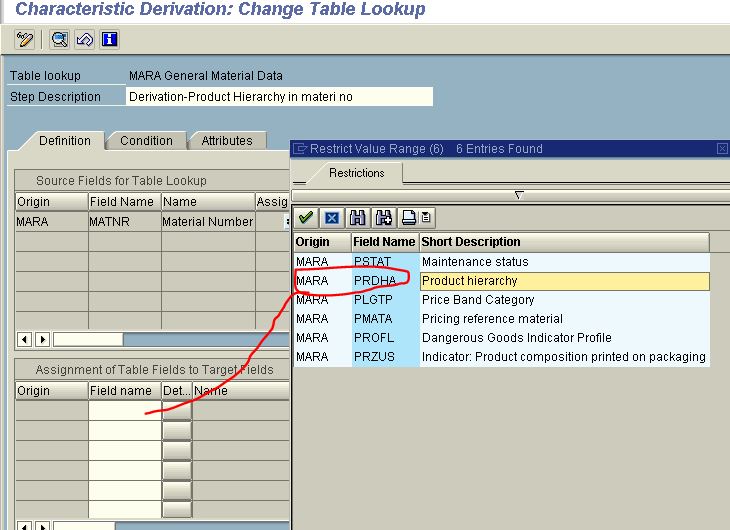Click first row Det... button

click(x=177, y=410)
